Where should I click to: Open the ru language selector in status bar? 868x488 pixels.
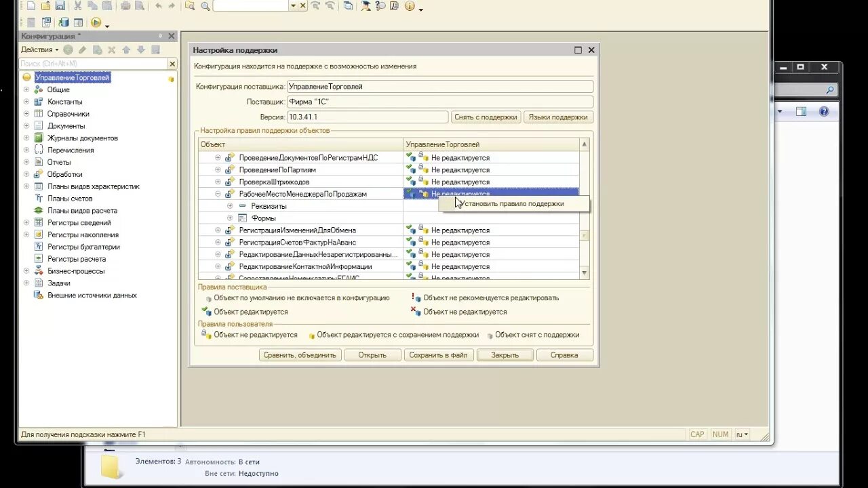(x=742, y=434)
